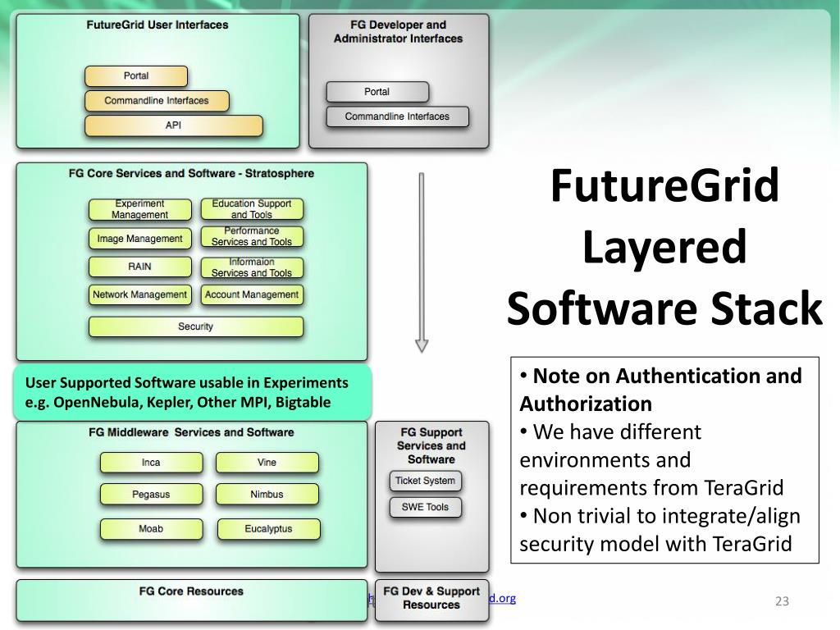Select the Experiment Management box
The height and width of the screenshot is (630, 840).
pos(139,209)
